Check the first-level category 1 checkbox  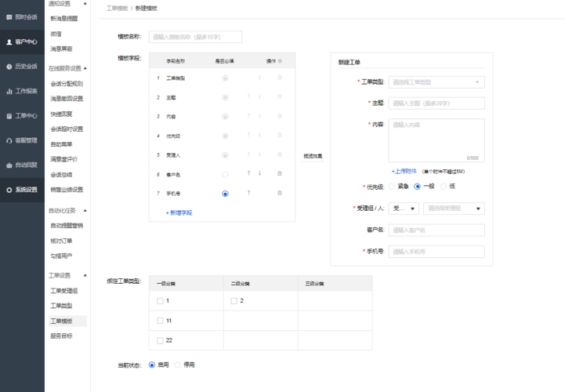160,301
